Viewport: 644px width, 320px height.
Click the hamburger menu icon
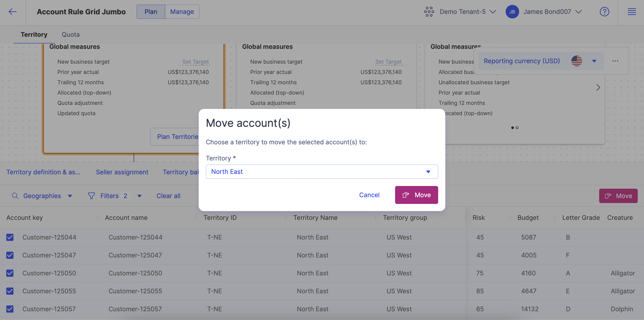point(632,11)
